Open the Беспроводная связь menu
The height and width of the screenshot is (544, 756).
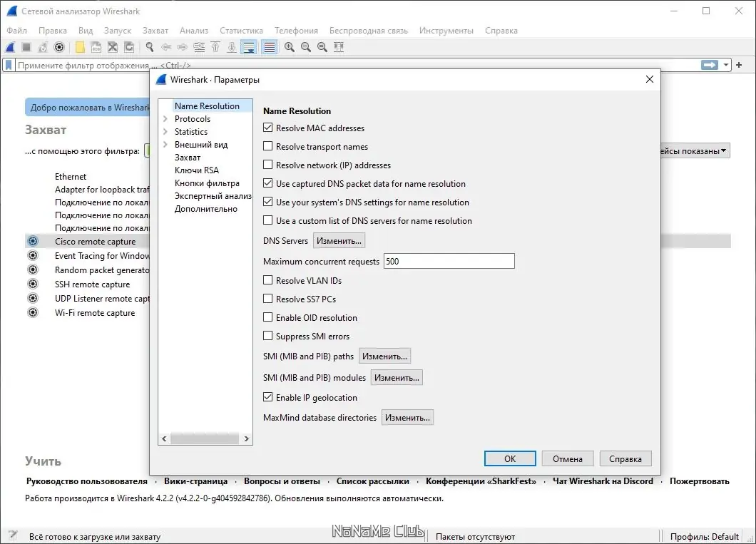coord(368,31)
